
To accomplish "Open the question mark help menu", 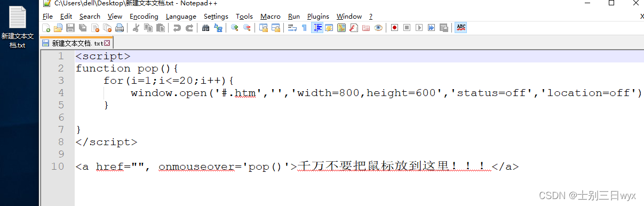I will [x=371, y=17].
